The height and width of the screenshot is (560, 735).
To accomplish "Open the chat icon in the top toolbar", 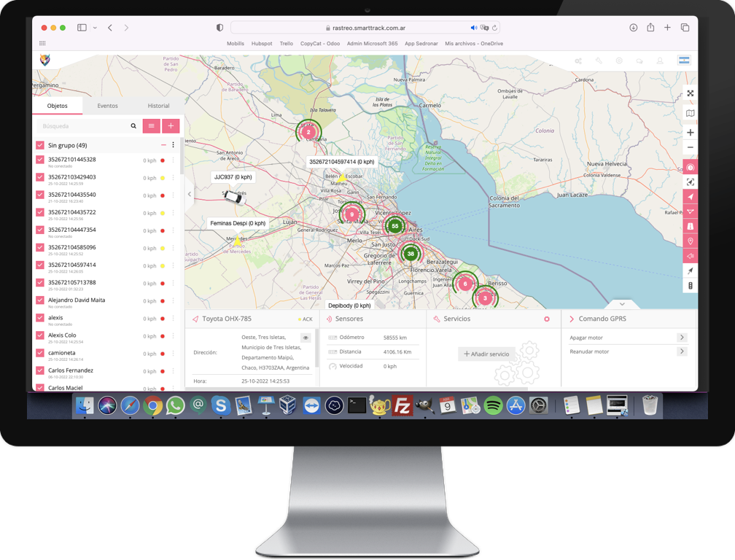I will coord(639,60).
